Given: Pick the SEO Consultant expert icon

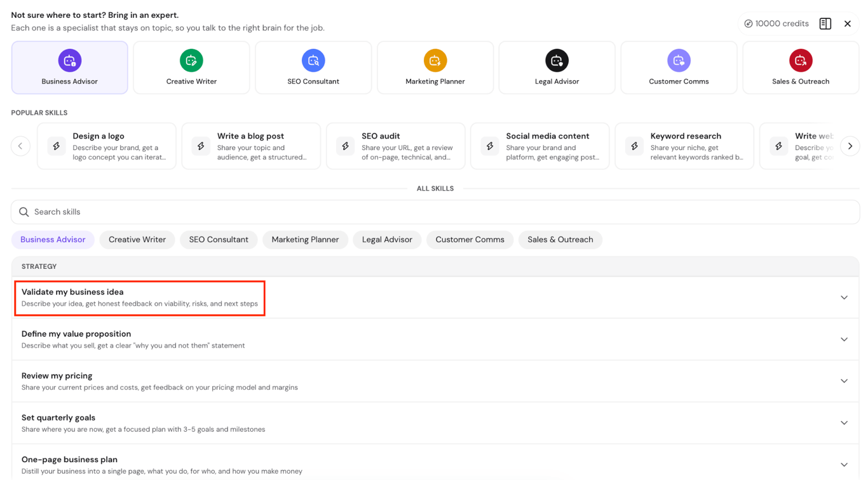Looking at the screenshot, I should coord(313,60).
